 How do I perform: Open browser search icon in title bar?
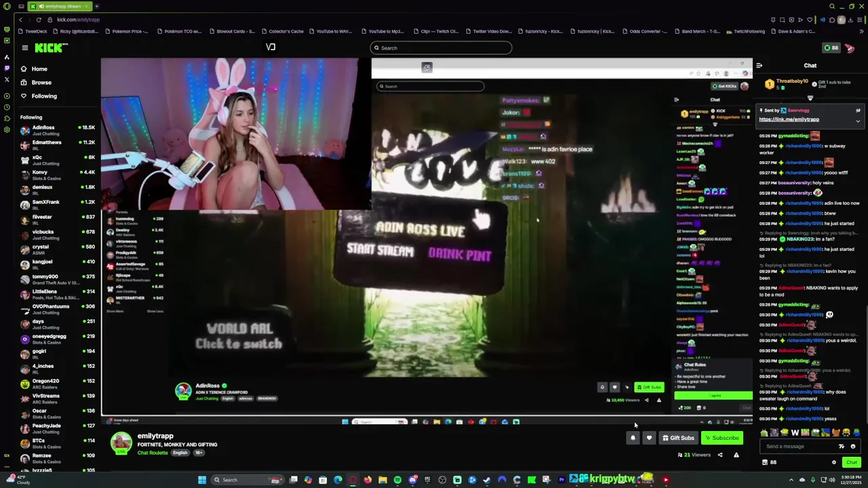832,6
